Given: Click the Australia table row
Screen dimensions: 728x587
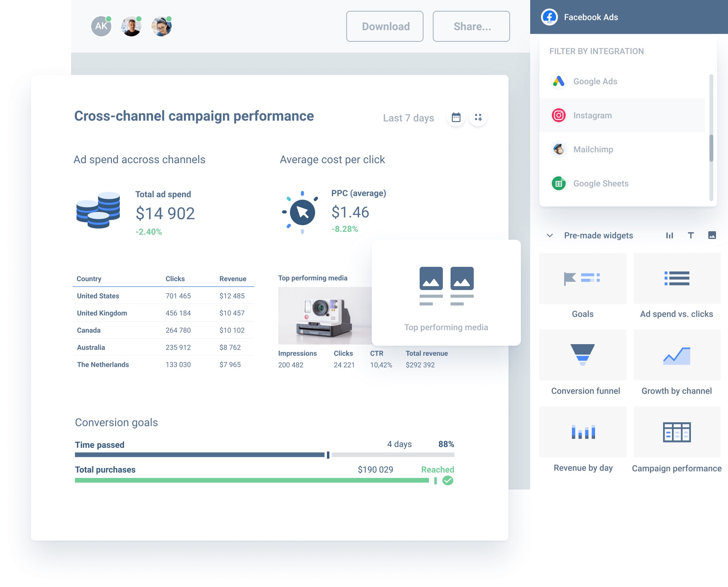Looking at the screenshot, I should coord(163,347).
